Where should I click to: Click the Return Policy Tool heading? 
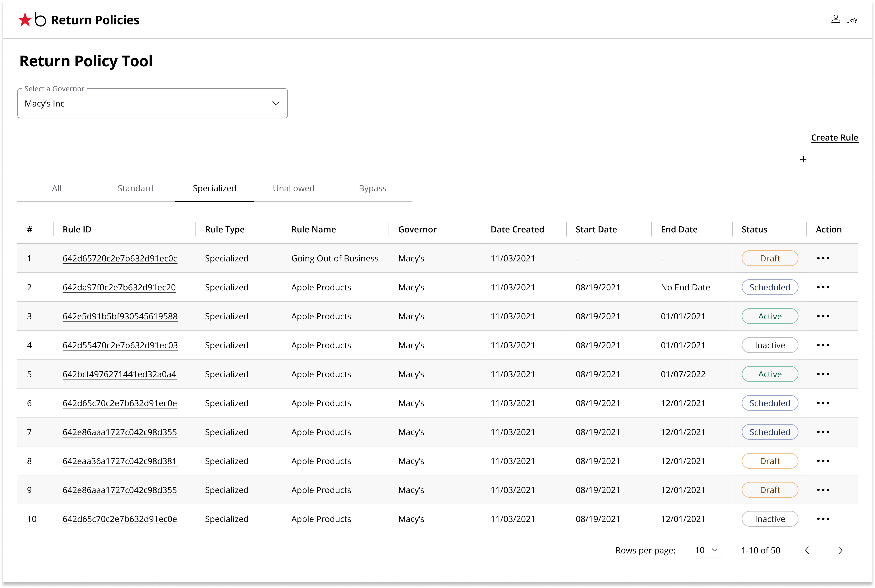(86, 61)
